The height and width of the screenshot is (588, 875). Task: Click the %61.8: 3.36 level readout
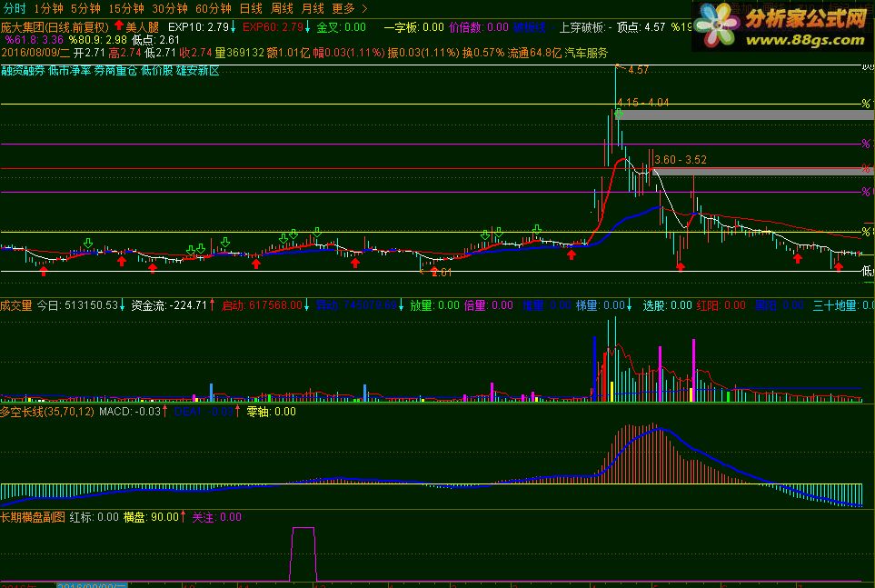(34, 40)
